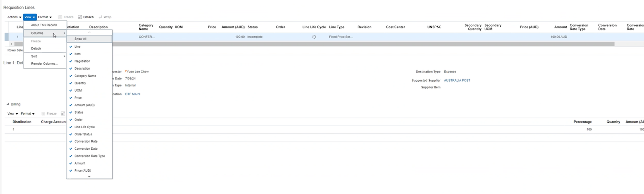Viewport: 644px width, 194px height.
Task: Open the Format dropdown in Requisition Lines
Action: (x=45, y=17)
